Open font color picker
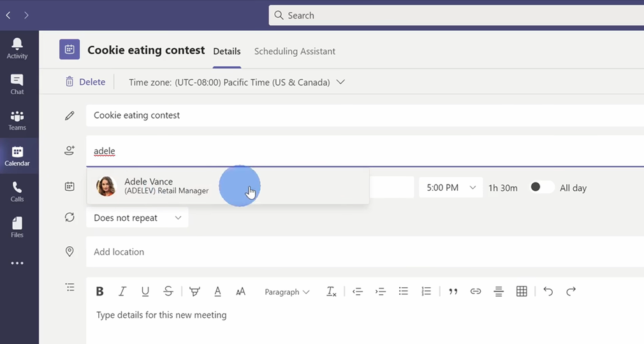 point(217,292)
